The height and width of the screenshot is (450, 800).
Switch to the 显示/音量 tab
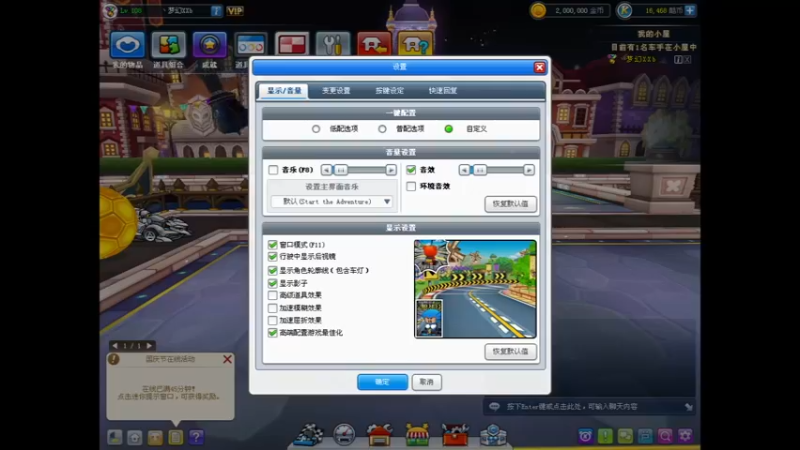click(284, 91)
